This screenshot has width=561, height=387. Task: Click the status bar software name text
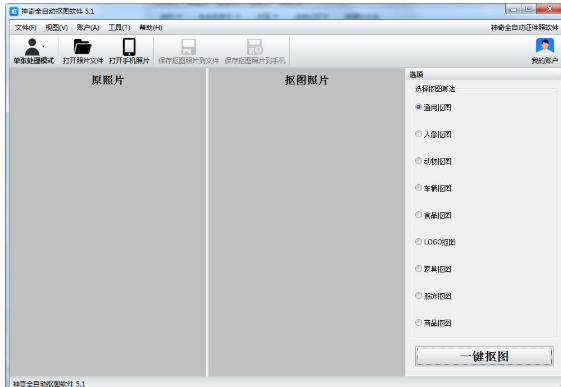pyautogui.click(x=49, y=383)
